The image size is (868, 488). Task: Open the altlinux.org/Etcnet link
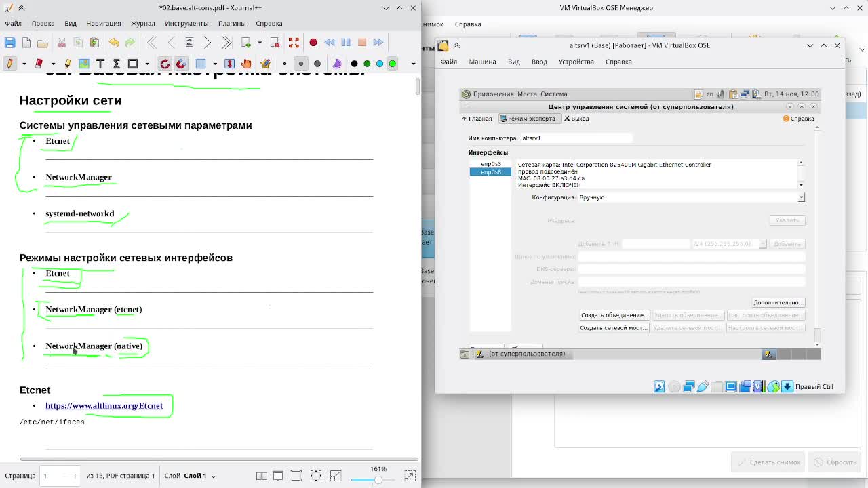pyautogui.click(x=104, y=405)
